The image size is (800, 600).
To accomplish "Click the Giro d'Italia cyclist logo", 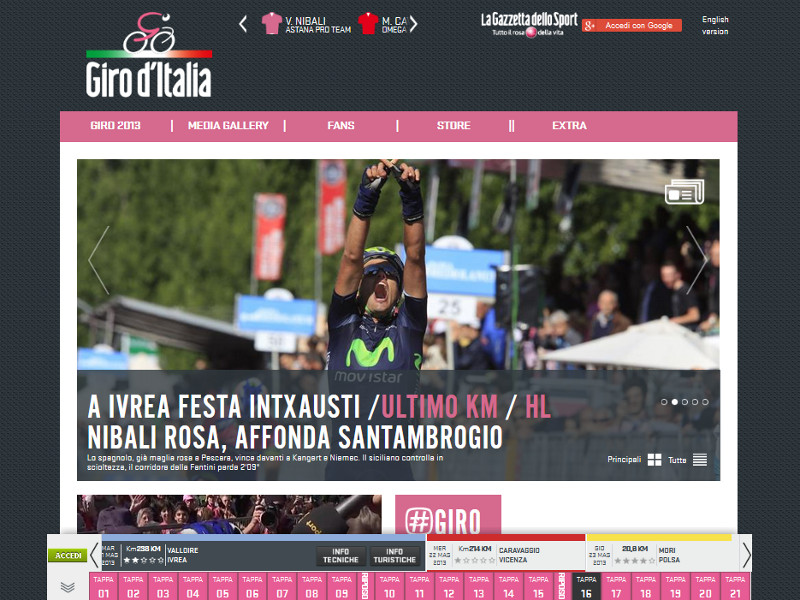I will [x=148, y=55].
